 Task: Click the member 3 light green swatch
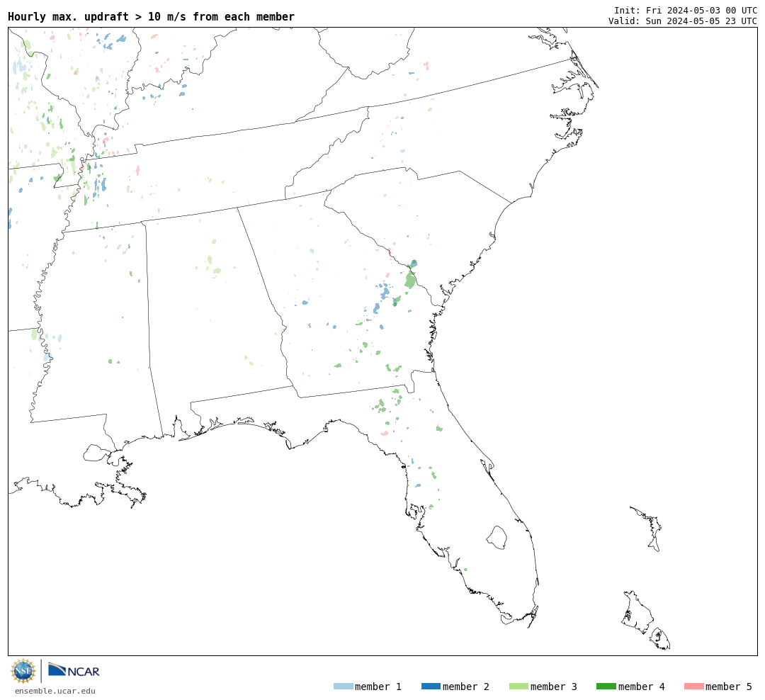(x=518, y=687)
